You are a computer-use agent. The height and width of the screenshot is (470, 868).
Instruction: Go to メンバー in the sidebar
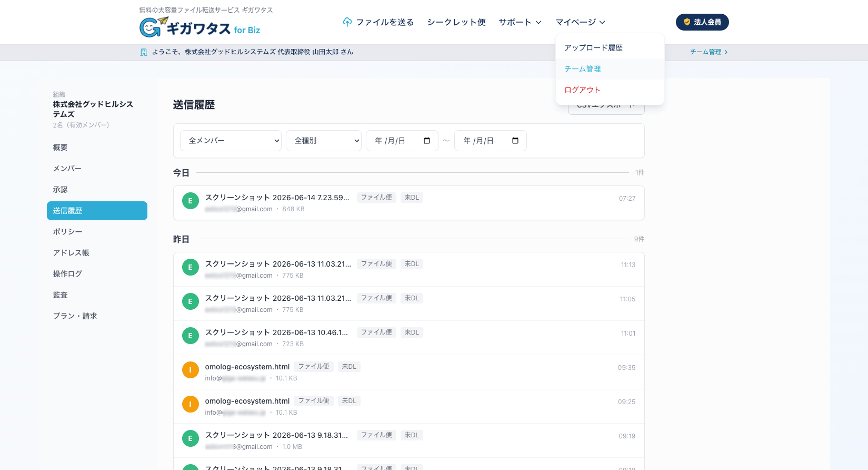97,169
